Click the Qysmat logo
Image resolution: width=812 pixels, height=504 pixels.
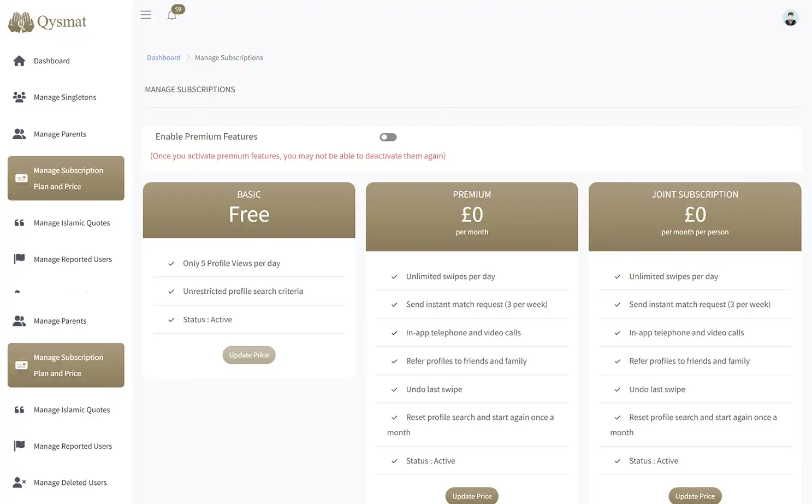47,21
